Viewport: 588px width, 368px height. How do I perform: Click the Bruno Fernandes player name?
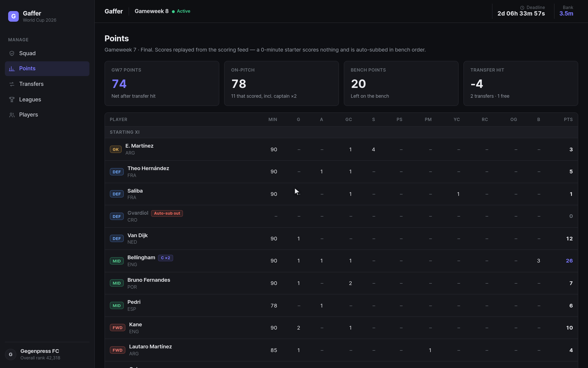click(x=149, y=280)
